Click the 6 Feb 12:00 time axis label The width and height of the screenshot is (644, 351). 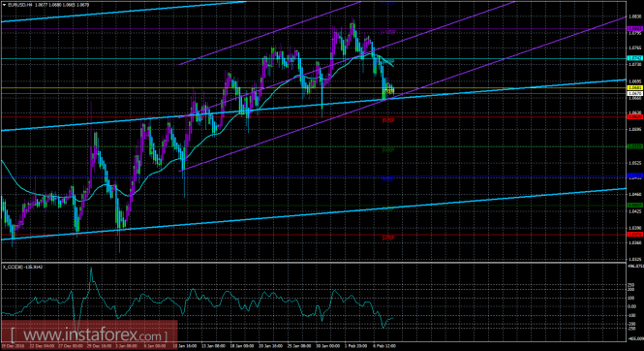point(384,346)
